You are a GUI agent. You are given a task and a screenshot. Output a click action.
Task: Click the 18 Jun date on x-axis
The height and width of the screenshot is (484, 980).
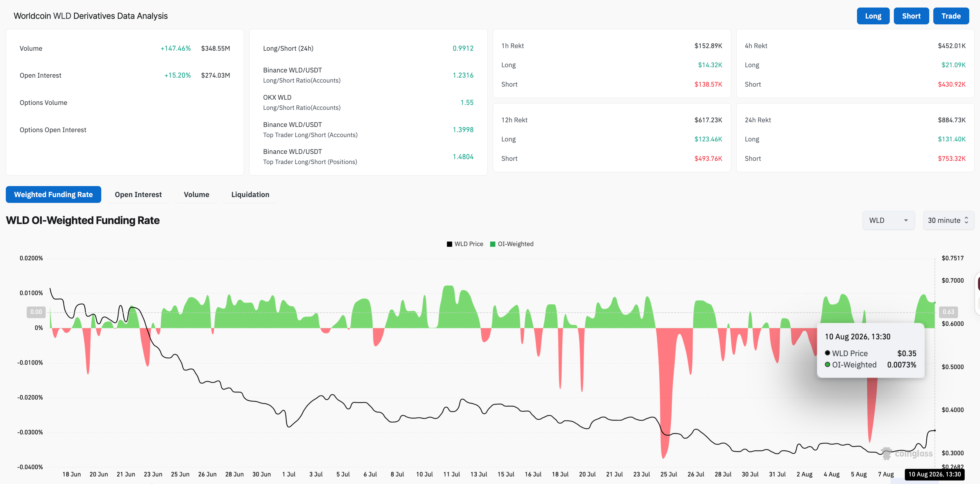point(72,474)
